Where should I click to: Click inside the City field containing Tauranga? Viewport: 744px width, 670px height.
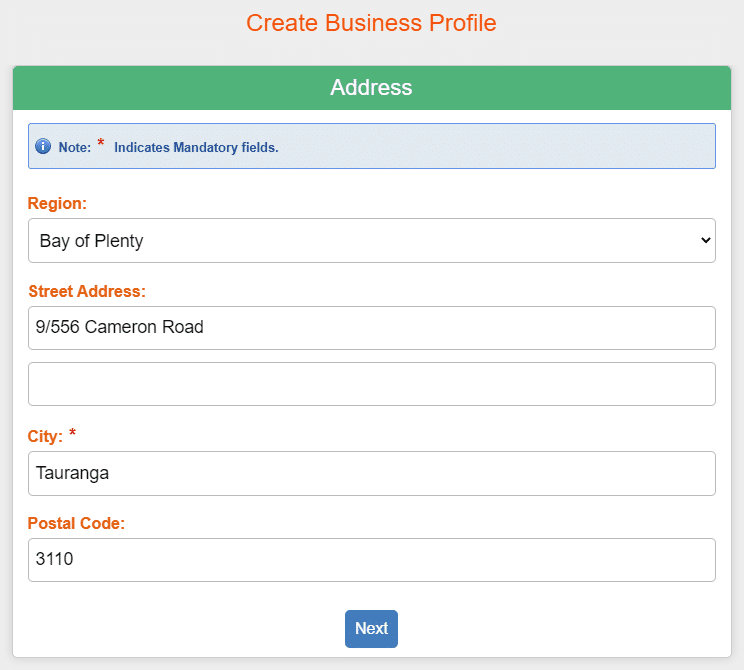(x=372, y=474)
